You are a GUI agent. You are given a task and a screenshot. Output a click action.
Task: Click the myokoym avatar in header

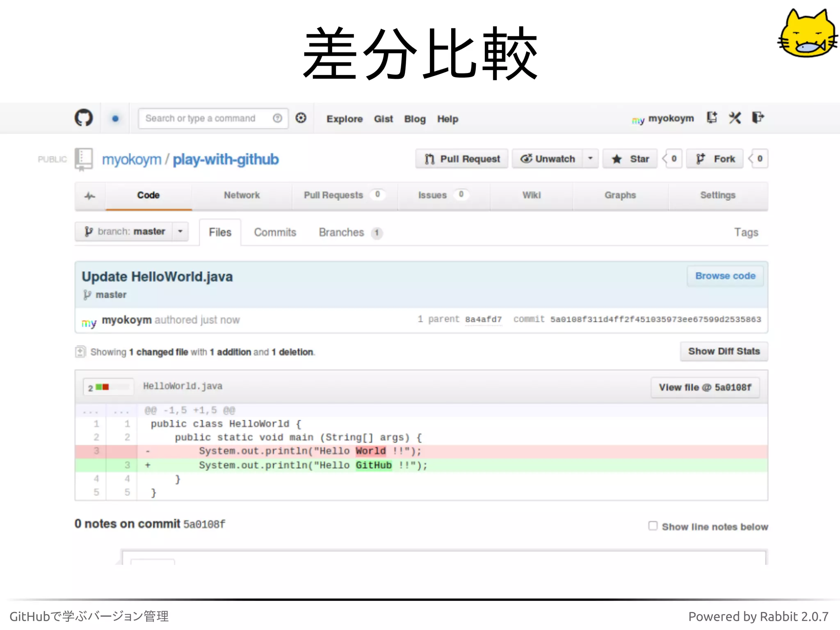point(638,119)
